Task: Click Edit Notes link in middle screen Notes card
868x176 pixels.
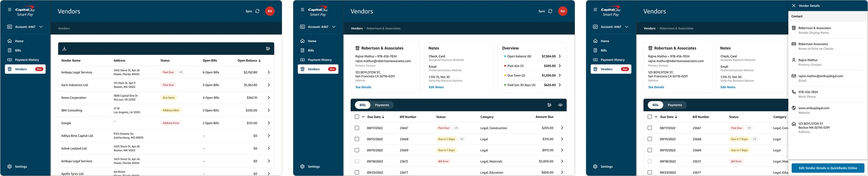Action: [436, 87]
